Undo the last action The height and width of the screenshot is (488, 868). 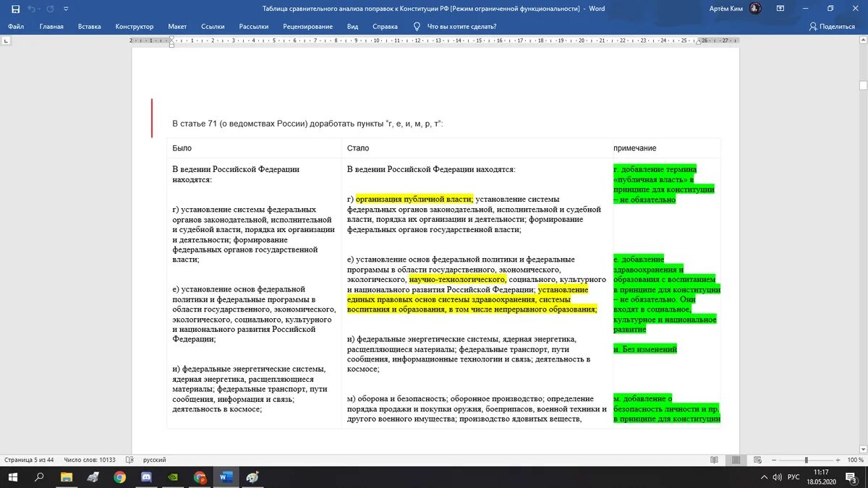point(33,9)
